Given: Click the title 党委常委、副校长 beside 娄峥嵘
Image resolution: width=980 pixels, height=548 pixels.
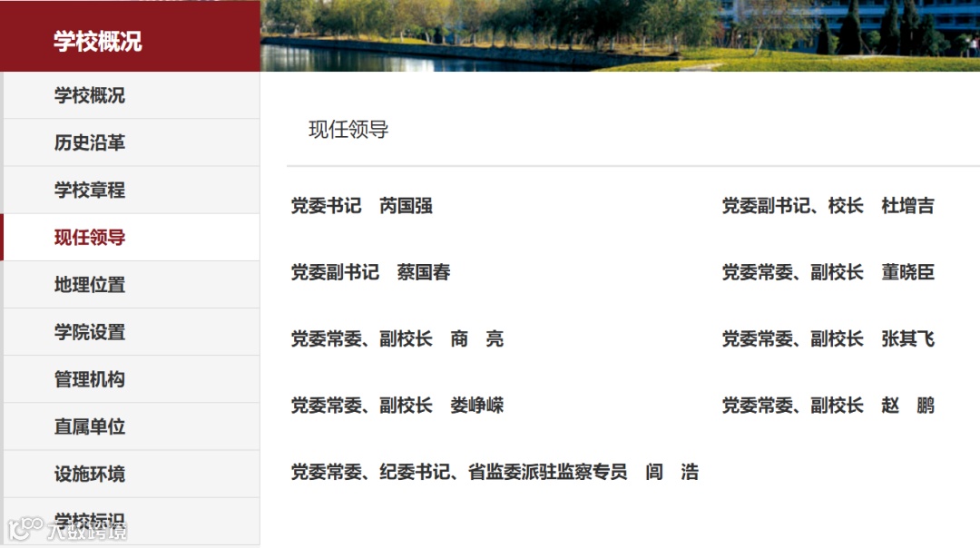Looking at the screenshot, I should point(361,406).
